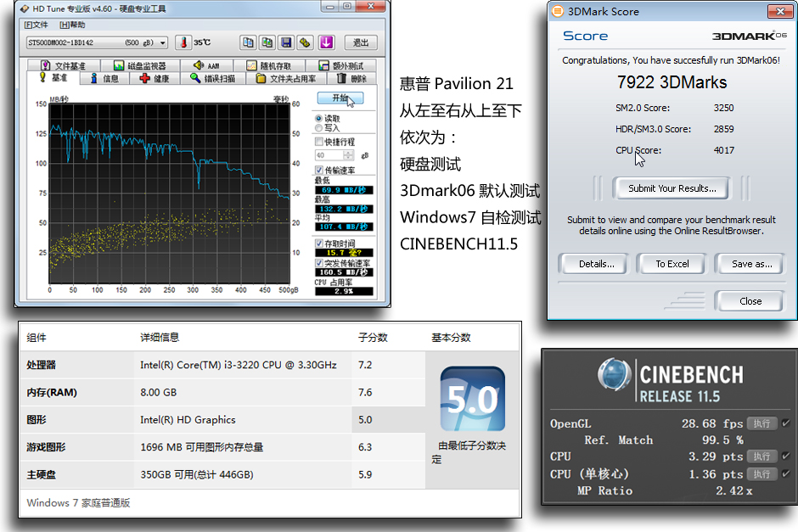Click the CPU Score value 4017
Viewport: 798px width, 532px height.
coord(723,150)
